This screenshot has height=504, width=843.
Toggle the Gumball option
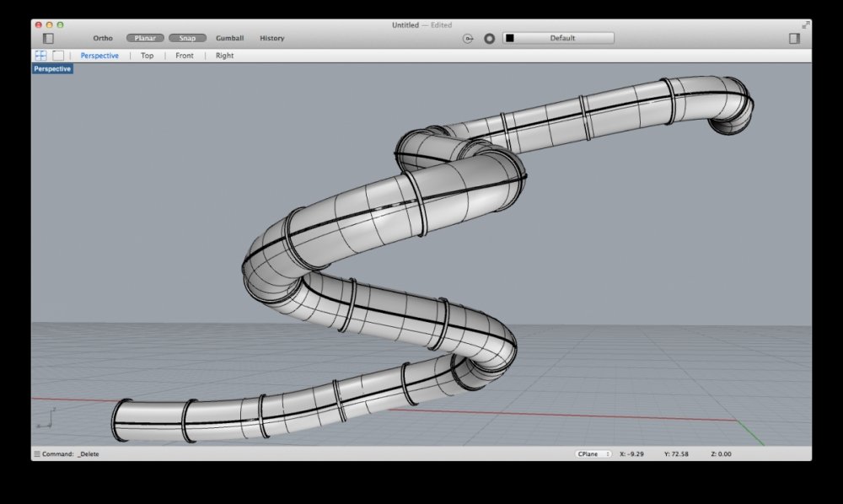(229, 38)
